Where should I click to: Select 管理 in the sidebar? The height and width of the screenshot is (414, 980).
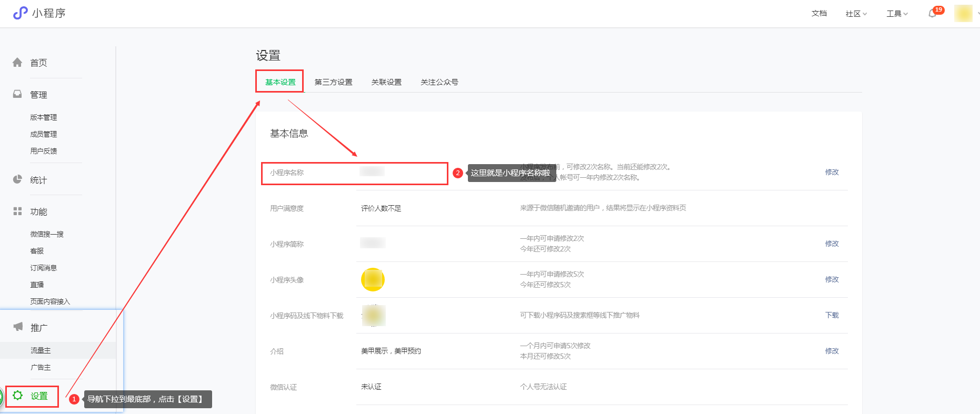coord(38,95)
